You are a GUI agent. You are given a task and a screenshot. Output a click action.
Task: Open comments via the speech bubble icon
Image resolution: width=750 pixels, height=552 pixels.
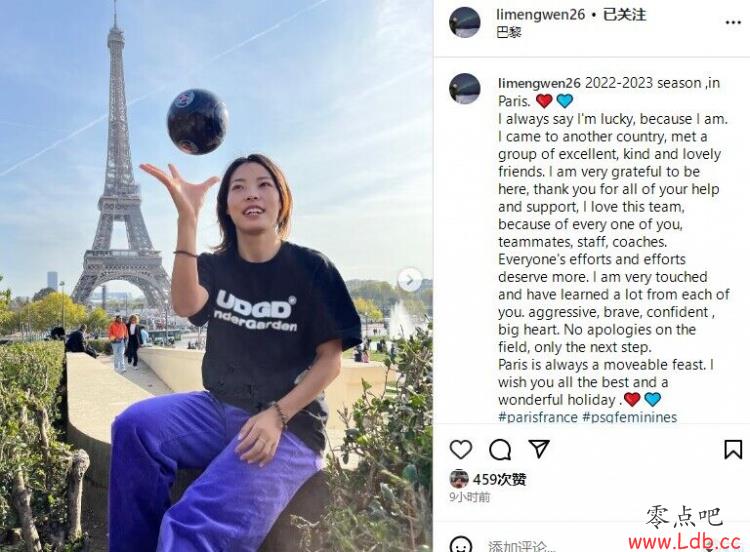pos(500,449)
